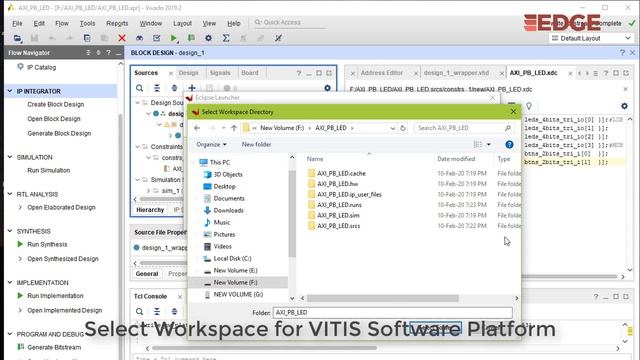Image resolution: width=640 pixels, height=360 pixels.
Task: Expand Open Elaborated Design
Action: point(20,207)
